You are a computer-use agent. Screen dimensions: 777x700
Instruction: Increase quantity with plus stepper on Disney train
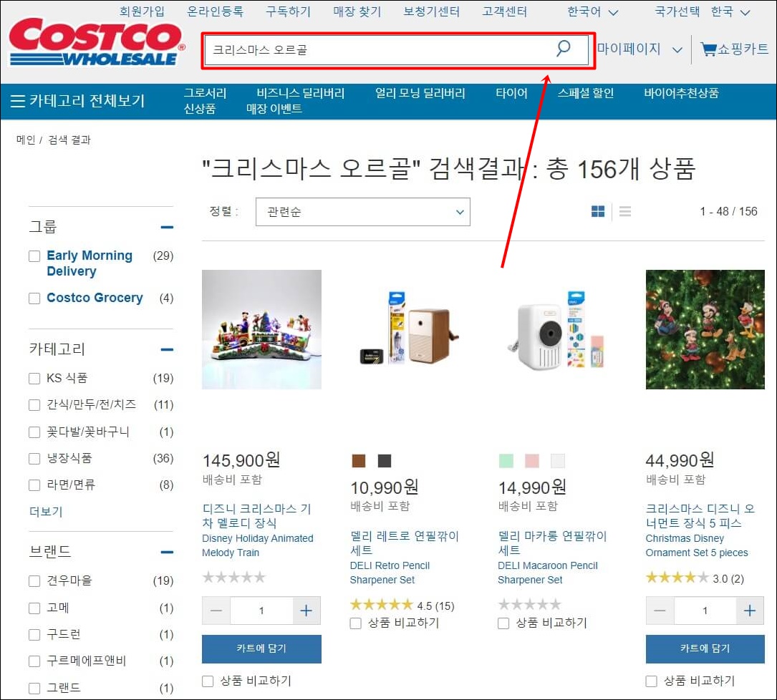(x=306, y=610)
